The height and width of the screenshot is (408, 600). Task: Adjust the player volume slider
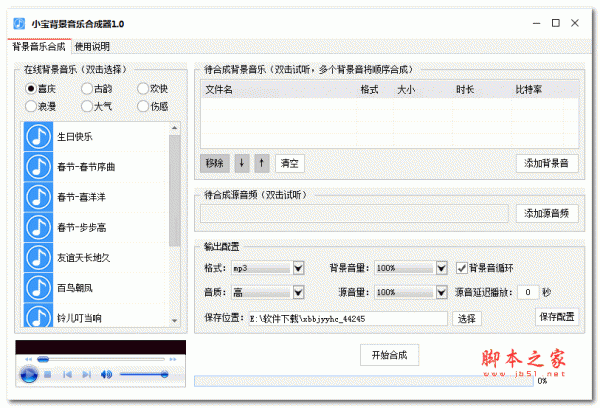[x=143, y=374]
